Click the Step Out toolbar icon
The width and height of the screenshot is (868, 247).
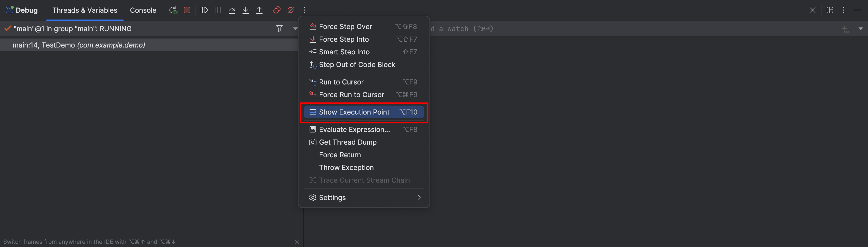[259, 10]
